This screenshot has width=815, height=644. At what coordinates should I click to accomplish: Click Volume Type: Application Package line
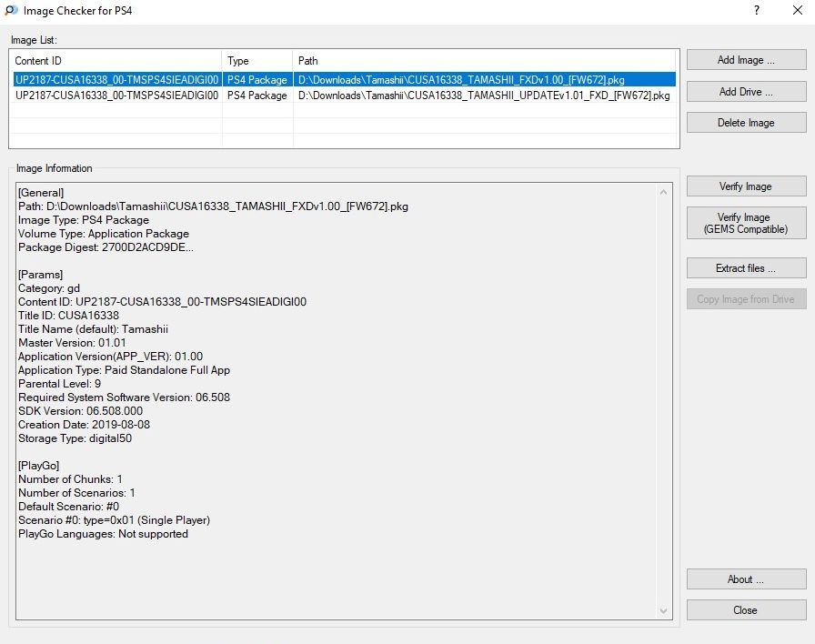(104, 234)
